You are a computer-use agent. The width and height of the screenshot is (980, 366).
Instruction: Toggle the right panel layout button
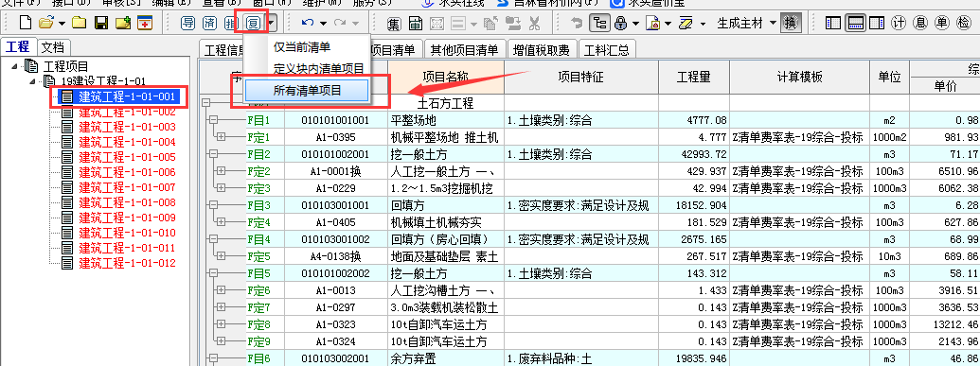point(876,24)
